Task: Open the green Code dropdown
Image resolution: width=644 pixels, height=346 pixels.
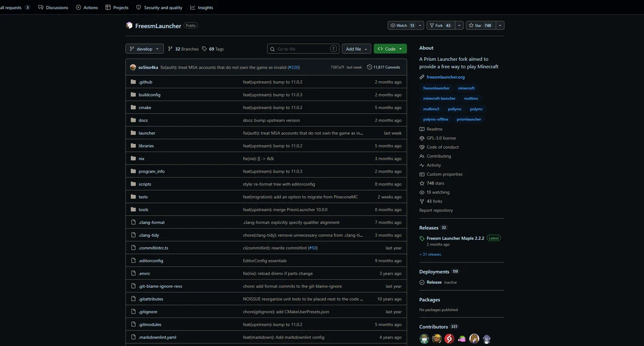Action: tap(390, 49)
